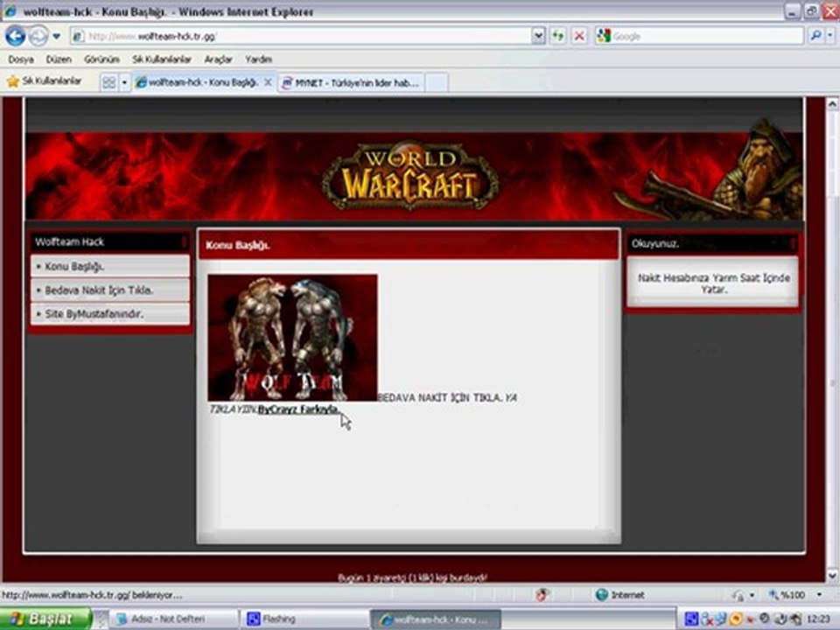Click the popup blocker status icon
The height and width of the screenshot is (630, 840).
[542, 595]
